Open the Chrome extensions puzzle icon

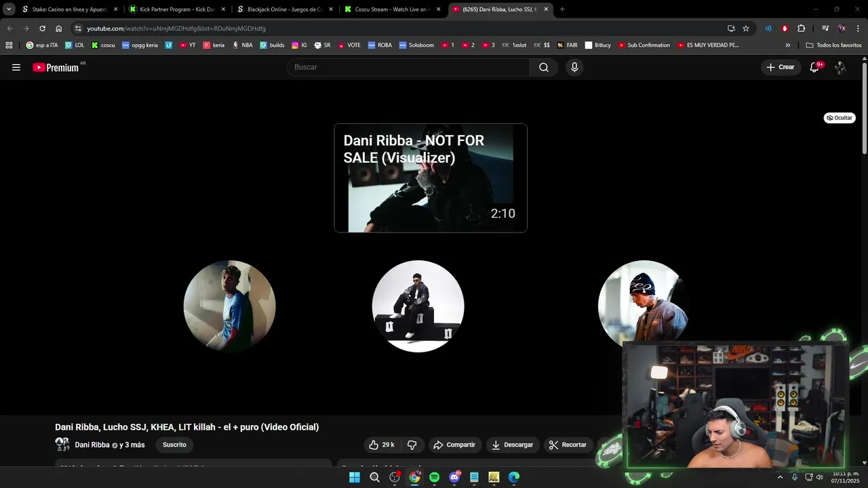801,28
